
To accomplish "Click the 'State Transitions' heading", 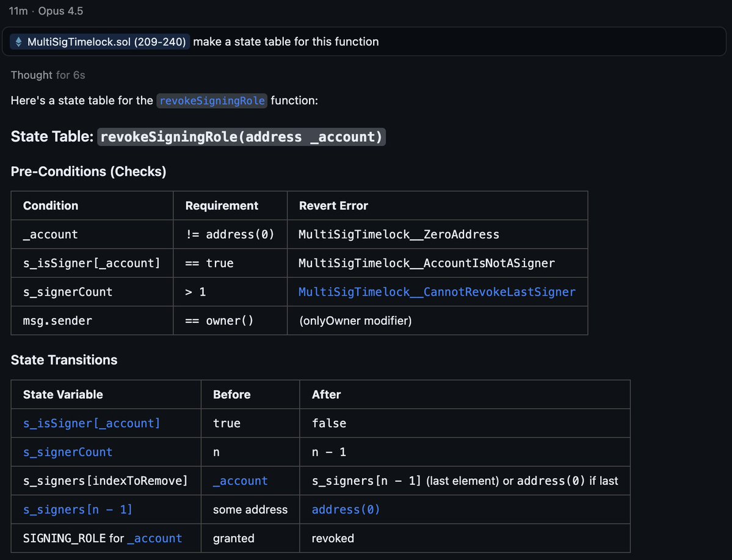I will pos(64,360).
